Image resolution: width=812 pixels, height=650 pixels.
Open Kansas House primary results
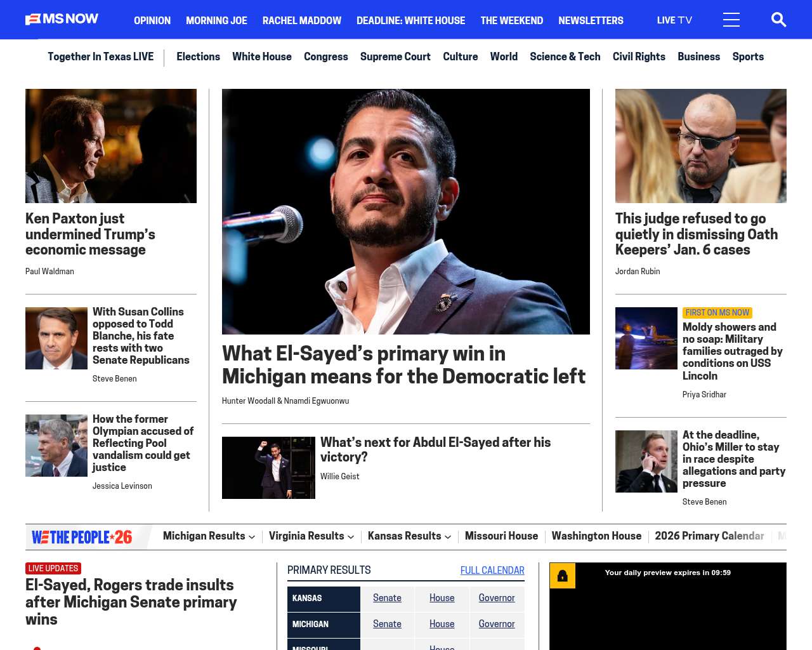click(x=442, y=598)
